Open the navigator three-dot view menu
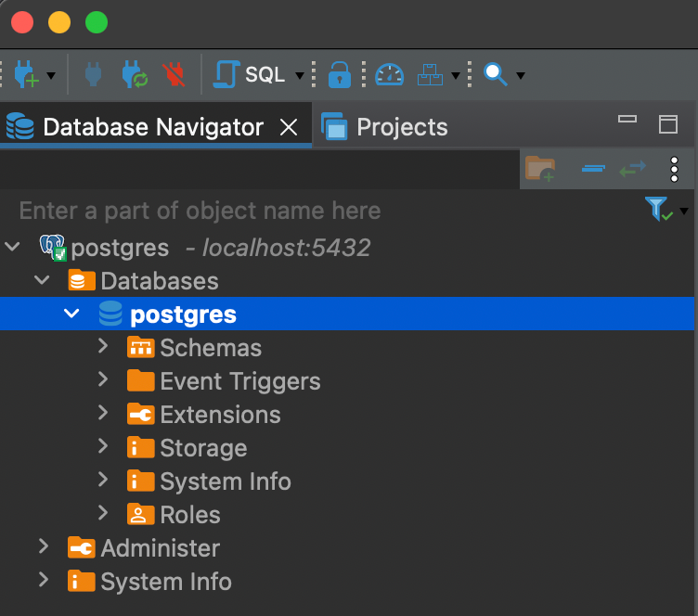 pyautogui.click(x=675, y=169)
